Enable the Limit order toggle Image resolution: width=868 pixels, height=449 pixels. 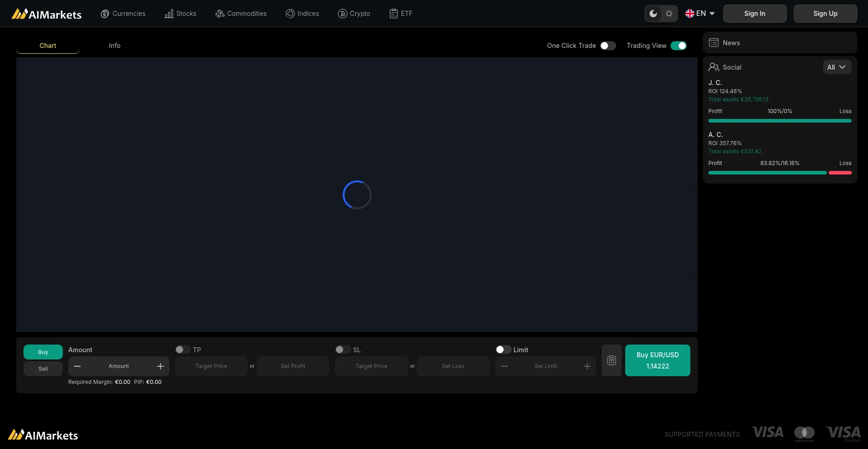click(x=503, y=350)
